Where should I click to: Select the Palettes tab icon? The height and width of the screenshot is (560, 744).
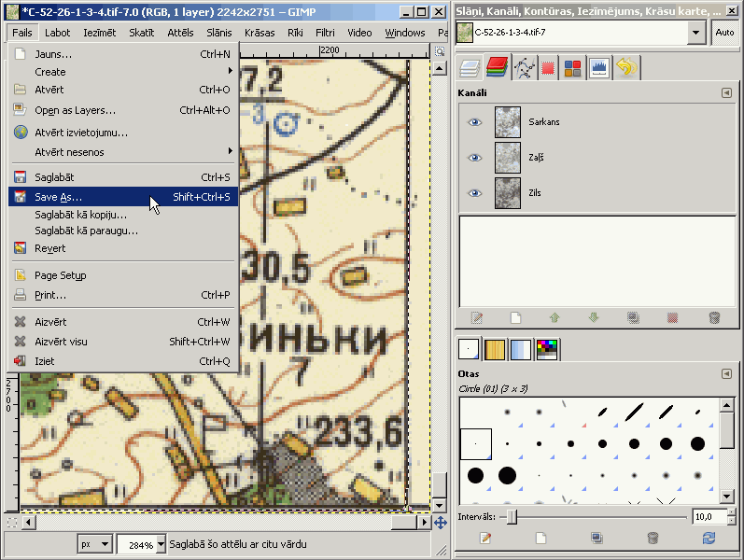(547, 350)
